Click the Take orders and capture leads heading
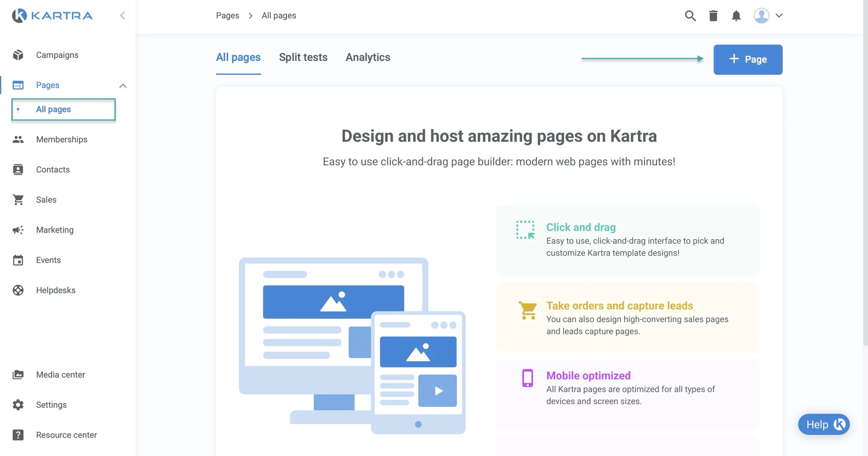This screenshot has width=868, height=456. (620, 306)
